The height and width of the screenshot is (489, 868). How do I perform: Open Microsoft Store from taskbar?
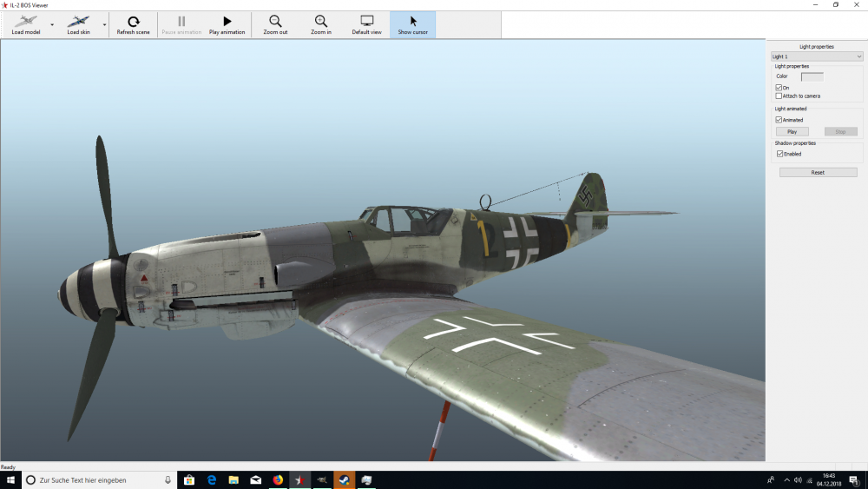coord(189,480)
